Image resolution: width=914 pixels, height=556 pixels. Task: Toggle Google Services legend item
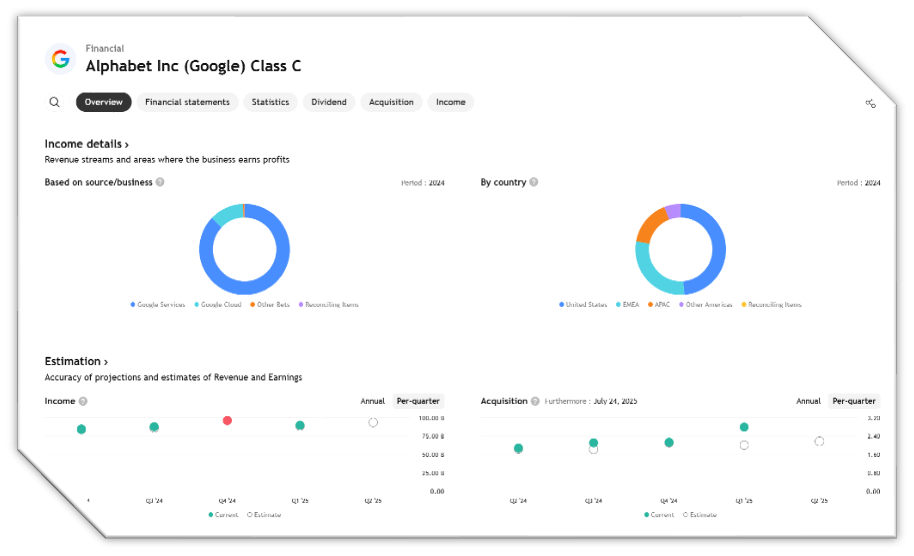tap(157, 305)
